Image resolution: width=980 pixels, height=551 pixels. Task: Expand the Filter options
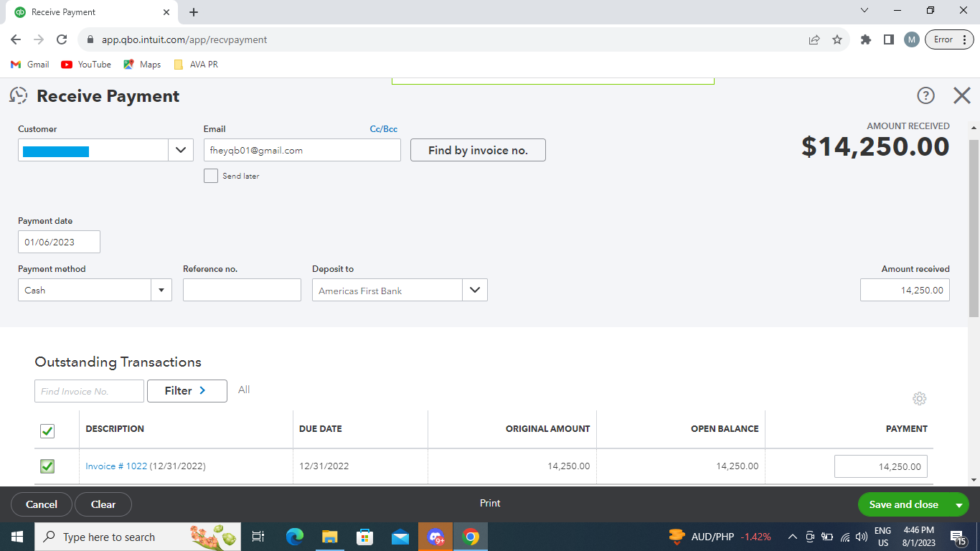tap(187, 391)
